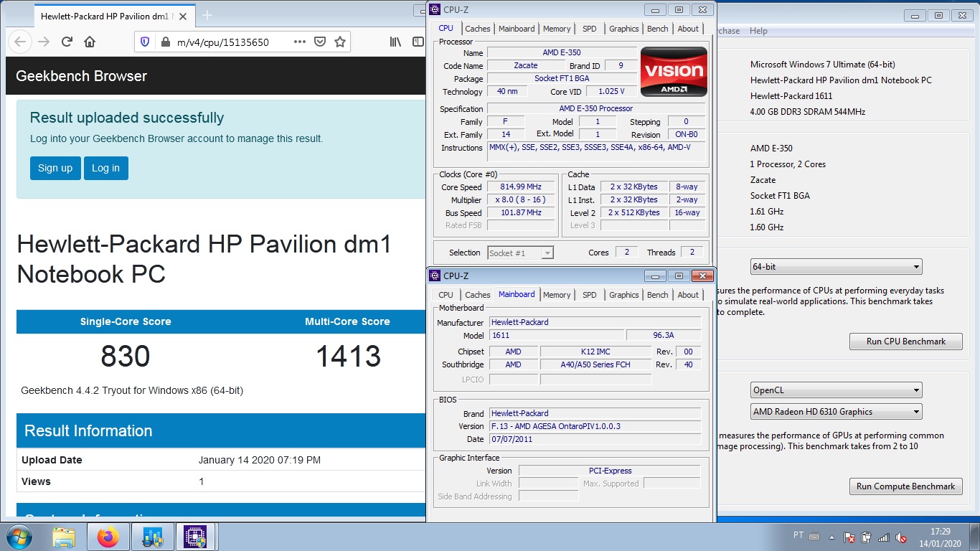Open About tab in upper CPU-Z

tap(688, 29)
